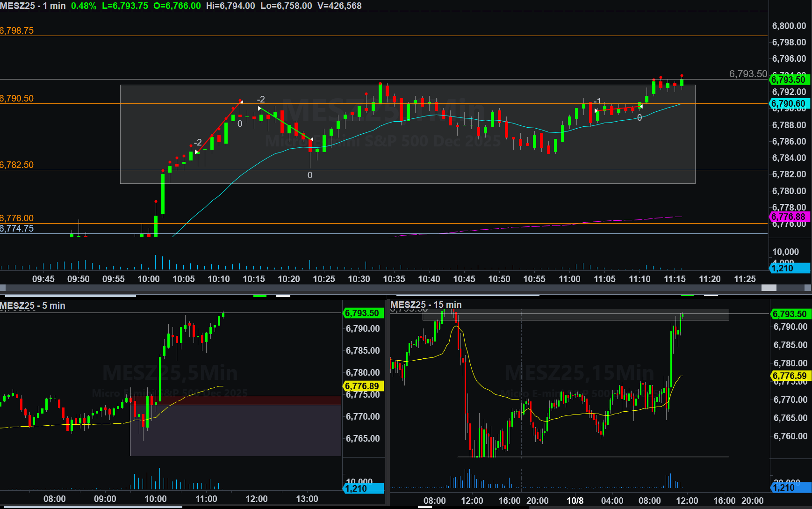This screenshot has width=812, height=509.
Task: Select the MESZ25 - 15 min chart header
Action: click(x=426, y=305)
